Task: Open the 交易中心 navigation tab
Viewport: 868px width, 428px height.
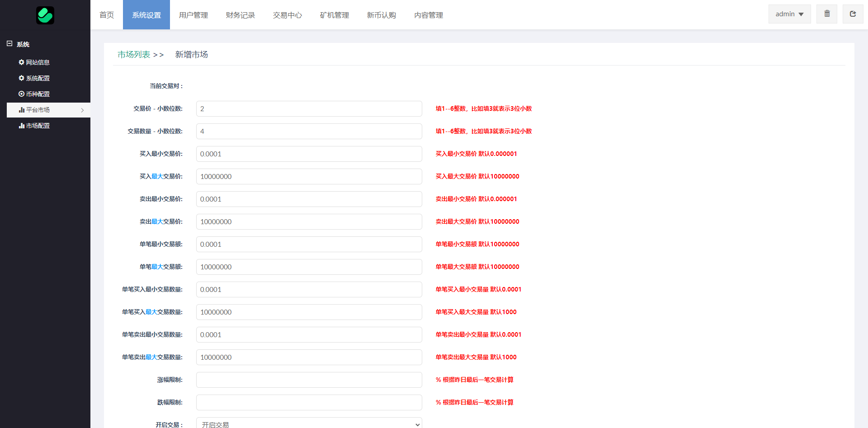Action: (x=288, y=15)
